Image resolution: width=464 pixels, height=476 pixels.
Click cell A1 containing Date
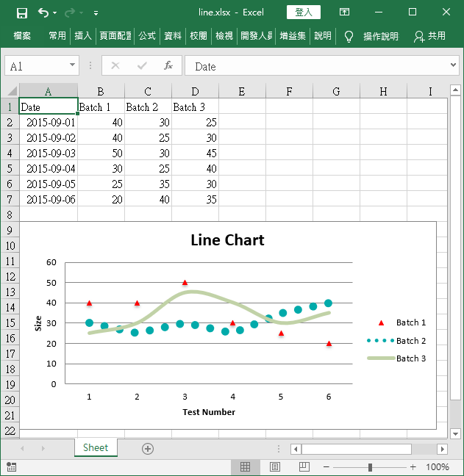[49, 107]
